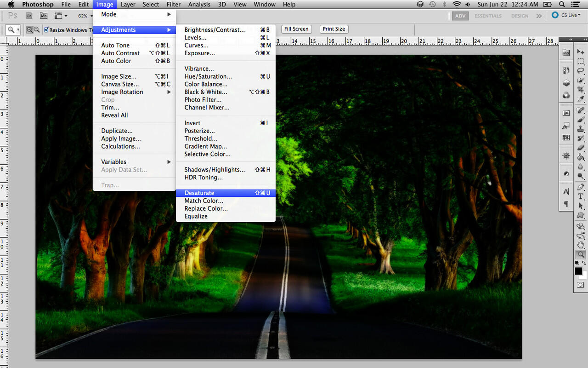Screen dimensions: 588x368
Task: Open the Swatches panel icon
Action: pos(566,138)
